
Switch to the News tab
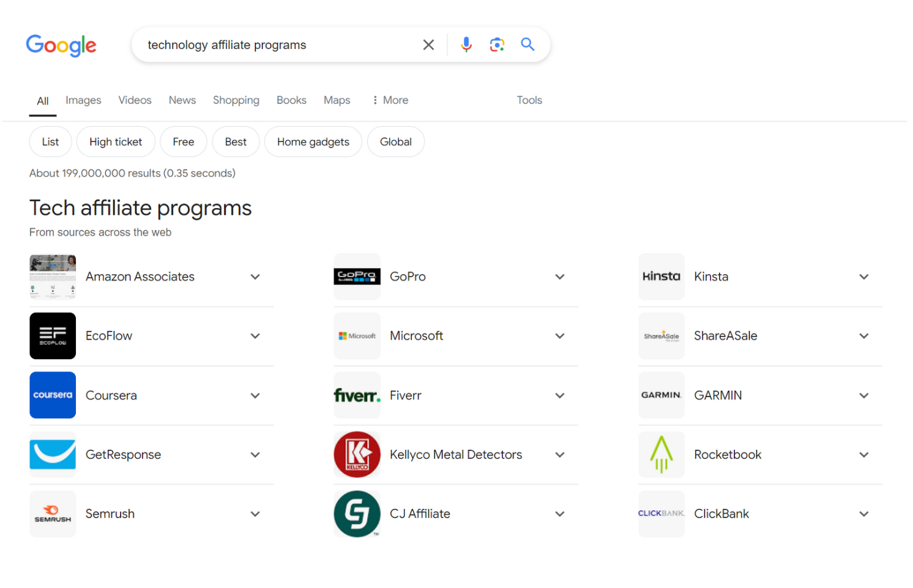coord(182,100)
